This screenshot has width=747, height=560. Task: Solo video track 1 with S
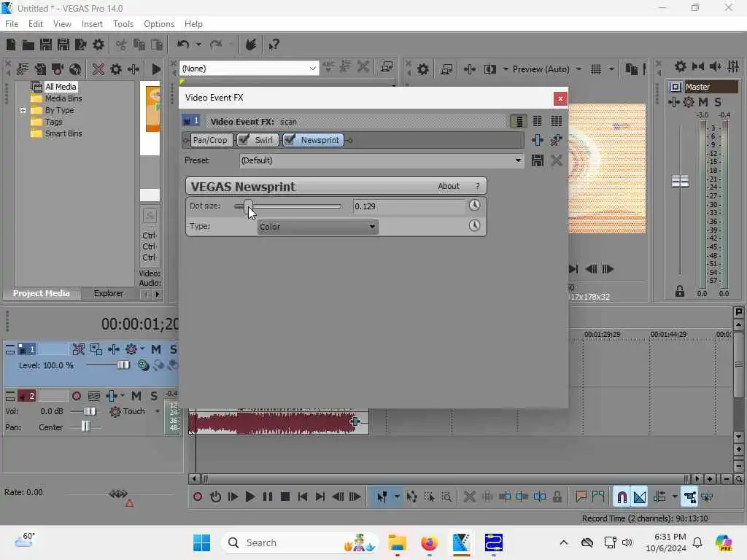tap(173, 349)
